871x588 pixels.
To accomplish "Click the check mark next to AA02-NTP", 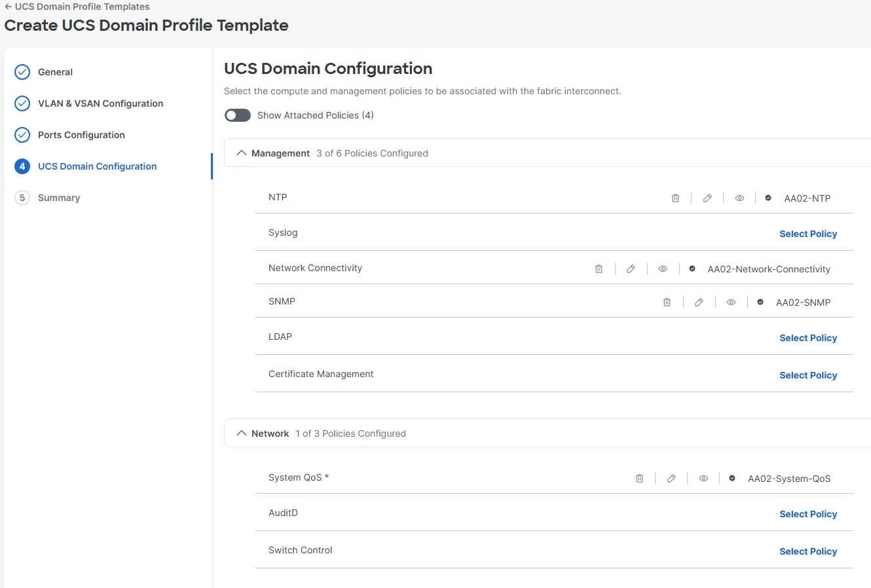I will pos(768,198).
